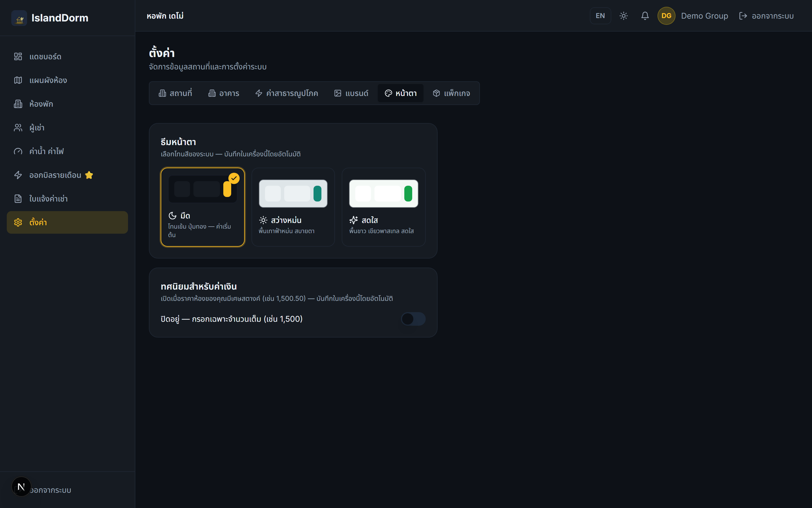This screenshot has height=508, width=812.
Task: Click the round N badge at bottom left
Action: pos(21,487)
